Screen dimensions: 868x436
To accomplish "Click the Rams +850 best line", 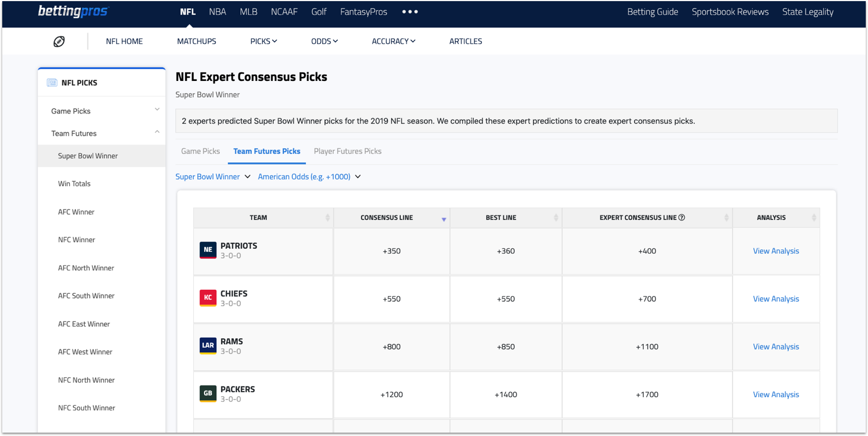I will [506, 347].
